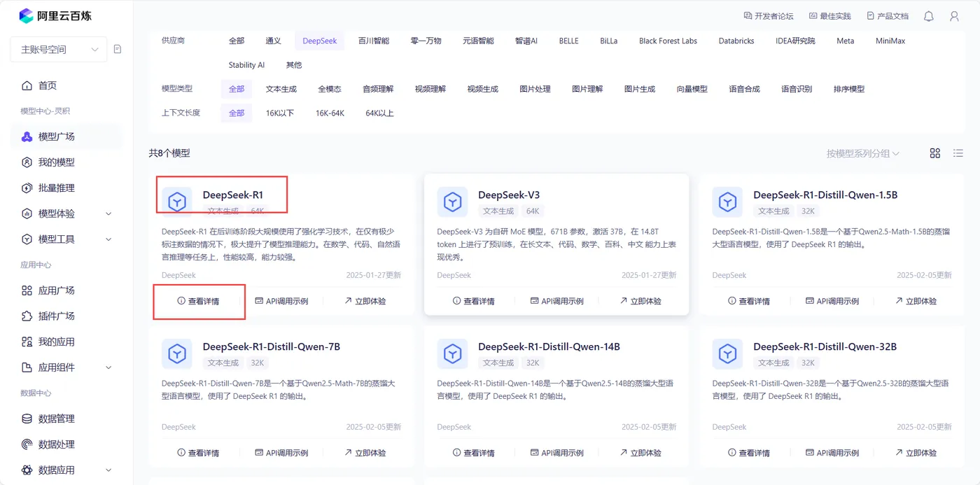The image size is (980, 485).
Task: Filter provider by MiniMax
Action: (890, 41)
